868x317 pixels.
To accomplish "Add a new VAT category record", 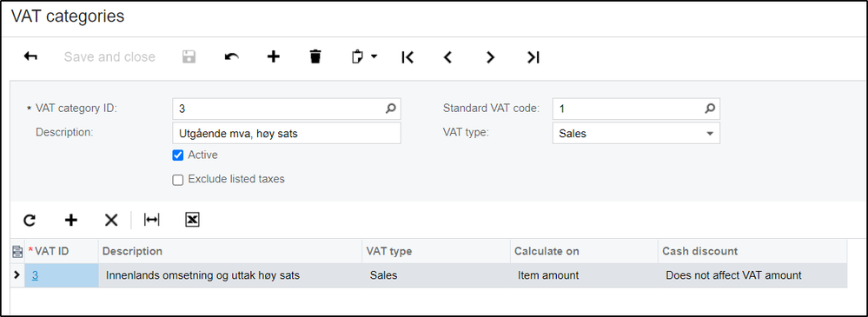I will [274, 56].
